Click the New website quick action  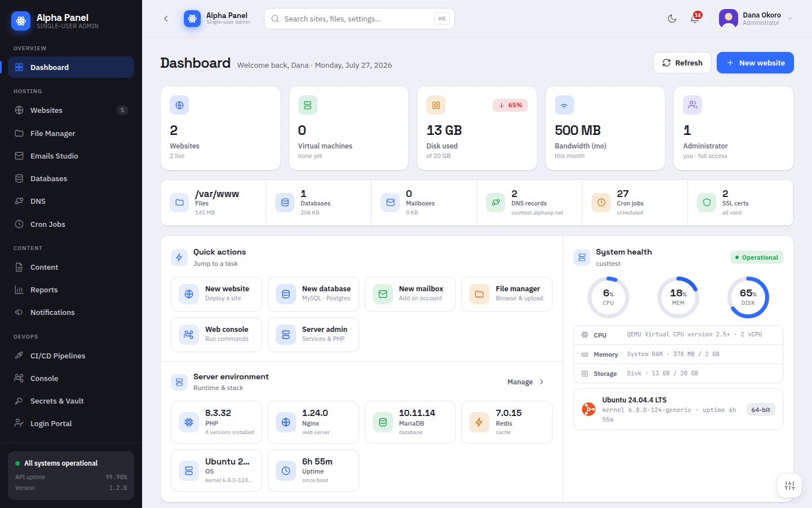(217, 294)
